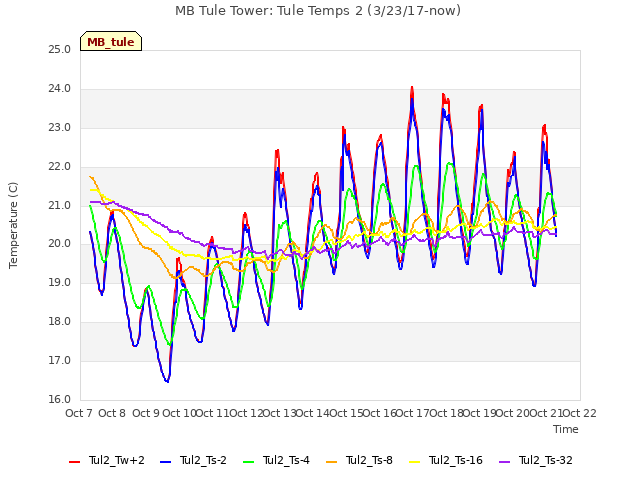Toggle Tul2_Ts-2 legend entry

[193, 461]
